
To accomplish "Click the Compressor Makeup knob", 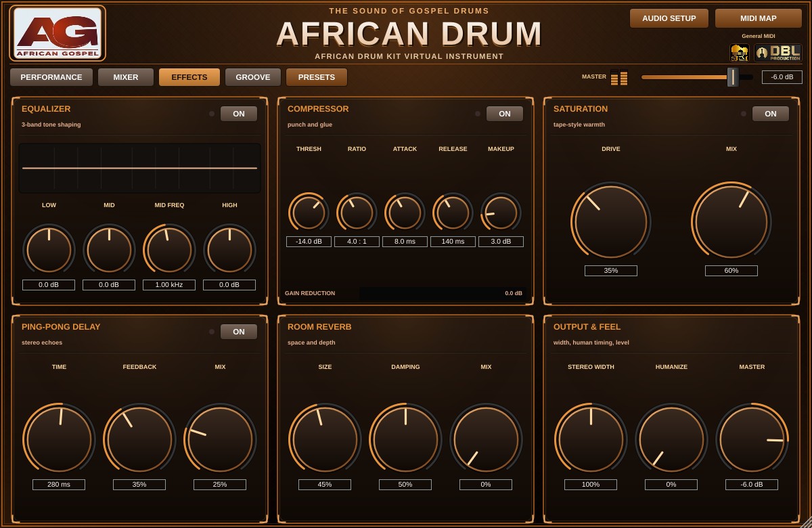I will point(501,213).
